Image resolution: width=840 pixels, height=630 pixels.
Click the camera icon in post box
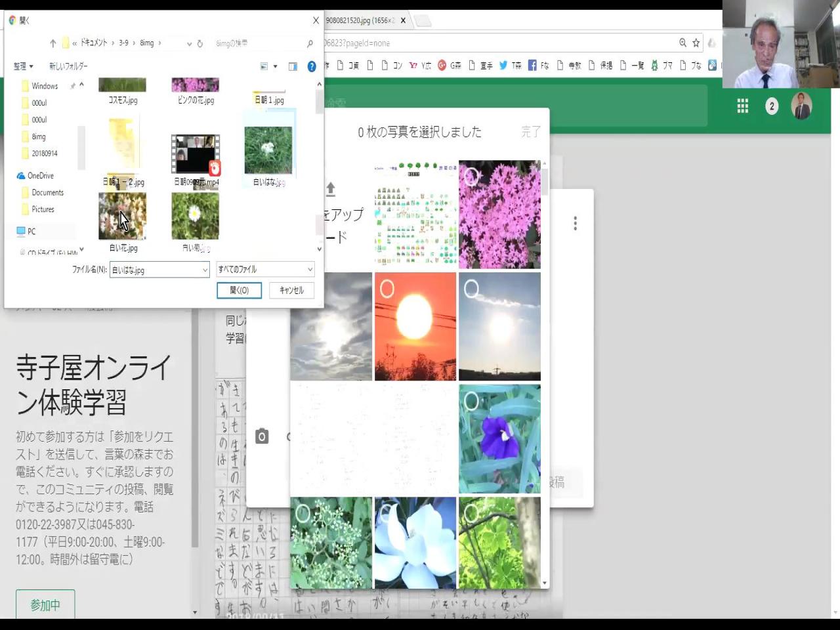tap(262, 436)
